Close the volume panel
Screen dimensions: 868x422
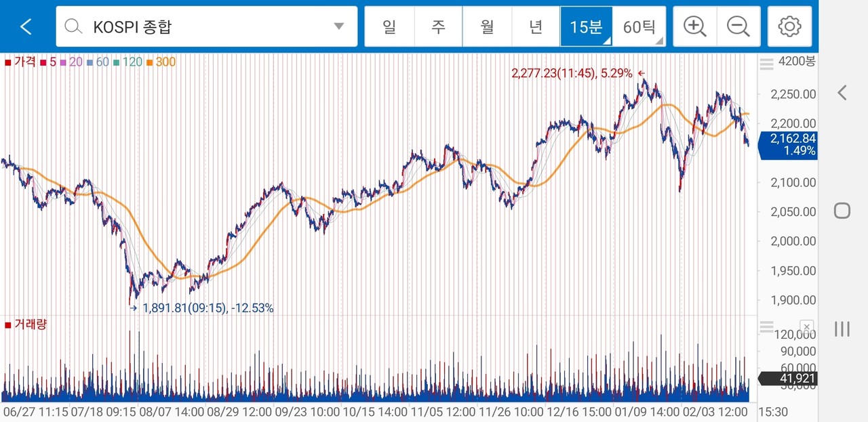pyautogui.click(x=806, y=326)
